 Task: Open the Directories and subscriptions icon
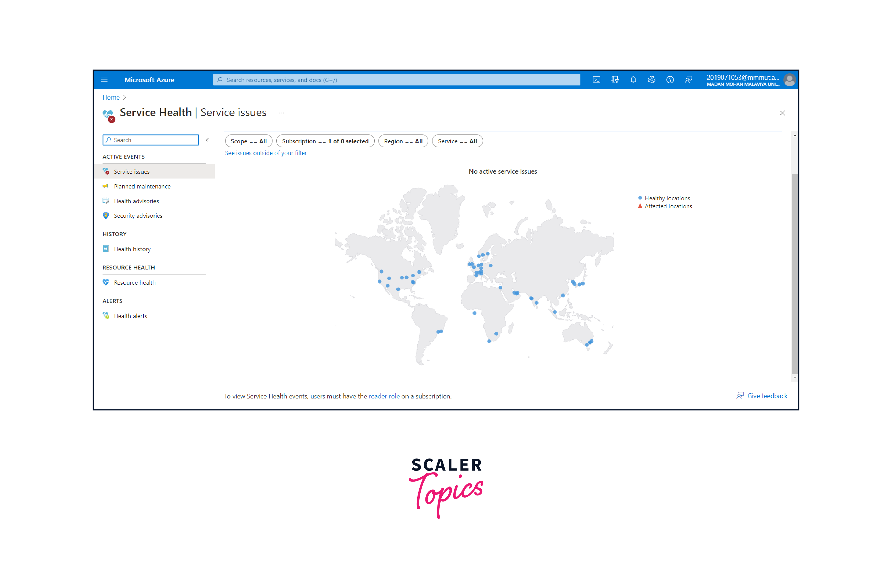click(x=615, y=80)
